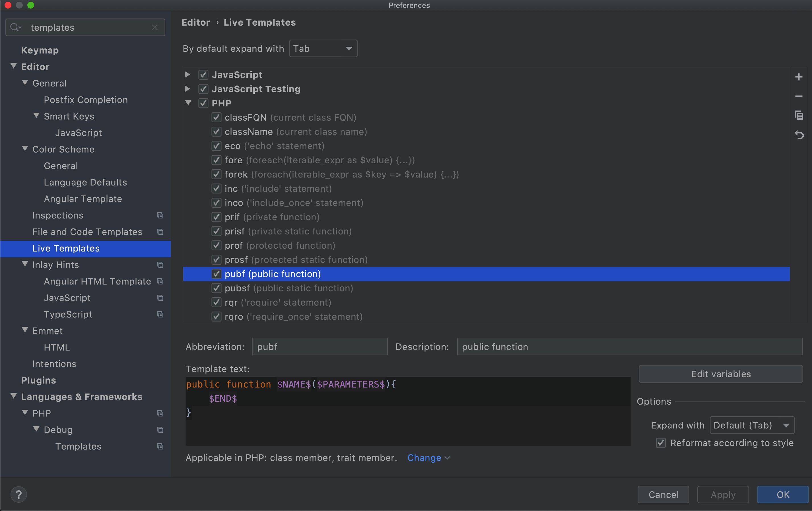Select the rqr require statement row
812x511 pixels.
[486, 302]
